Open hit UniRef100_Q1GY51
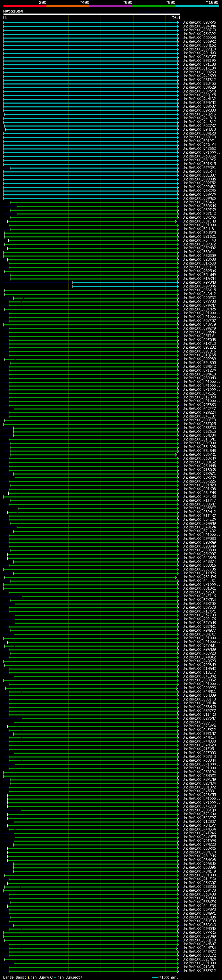222x980 pixels. [199, 967]
